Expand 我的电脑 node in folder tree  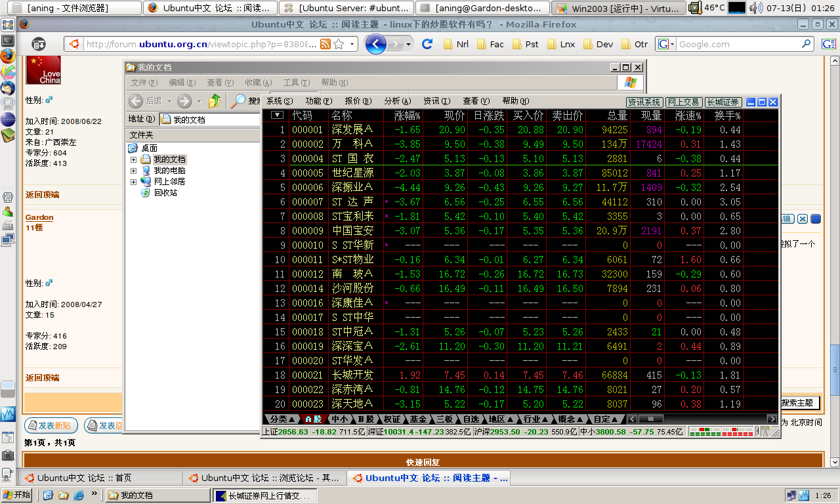pos(133,171)
